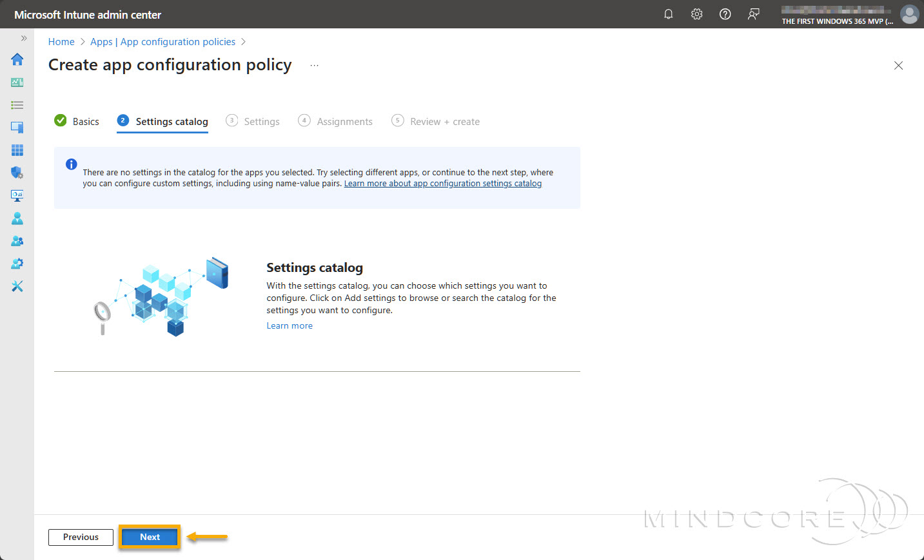This screenshot has width=924, height=560.
Task: Open Endpoint security from the sidebar
Action: click(x=17, y=172)
